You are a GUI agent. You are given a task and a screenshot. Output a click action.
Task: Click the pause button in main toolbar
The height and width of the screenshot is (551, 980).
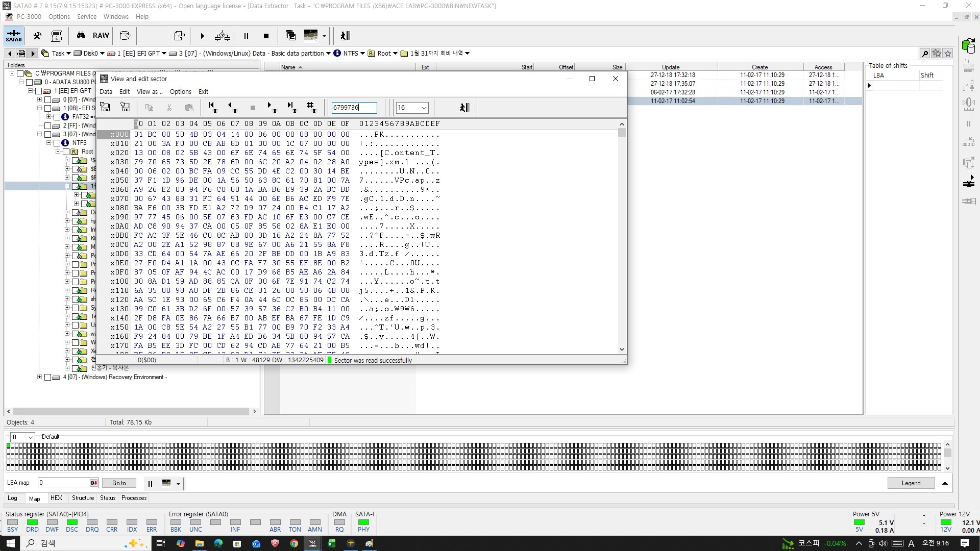click(x=246, y=36)
